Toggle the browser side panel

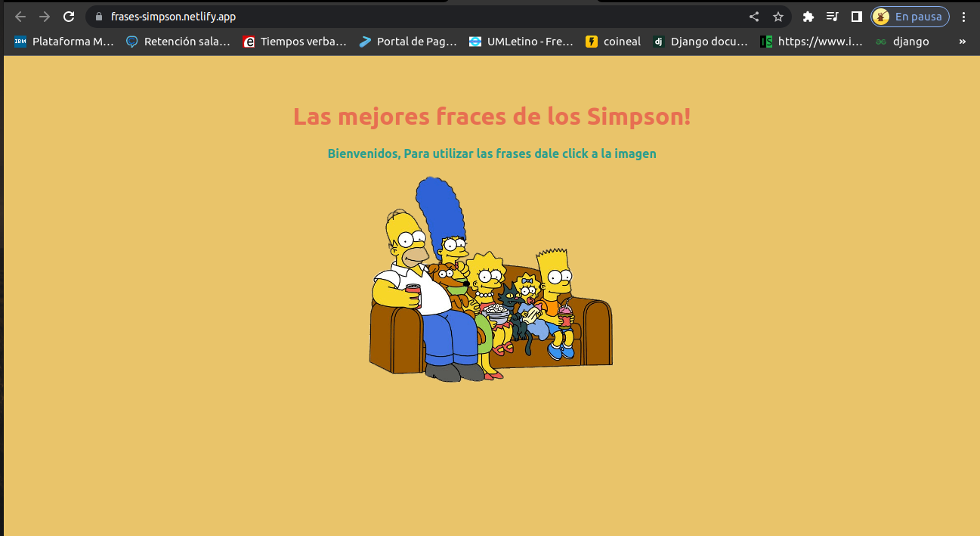point(856,17)
